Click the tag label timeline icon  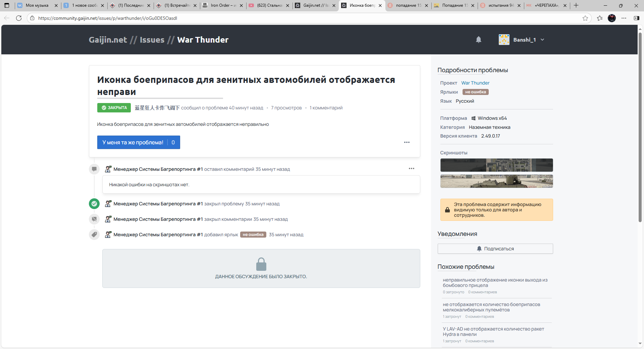(94, 235)
